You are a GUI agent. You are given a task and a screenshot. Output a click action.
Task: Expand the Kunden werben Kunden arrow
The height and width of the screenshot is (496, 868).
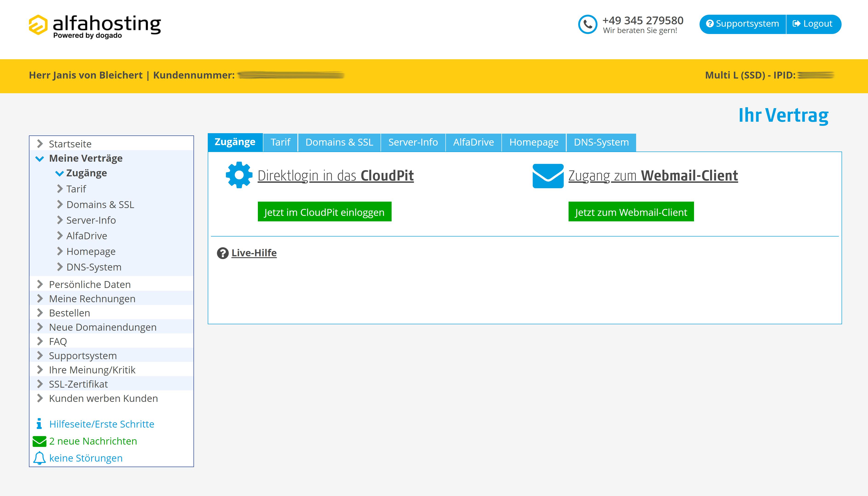(x=40, y=398)
